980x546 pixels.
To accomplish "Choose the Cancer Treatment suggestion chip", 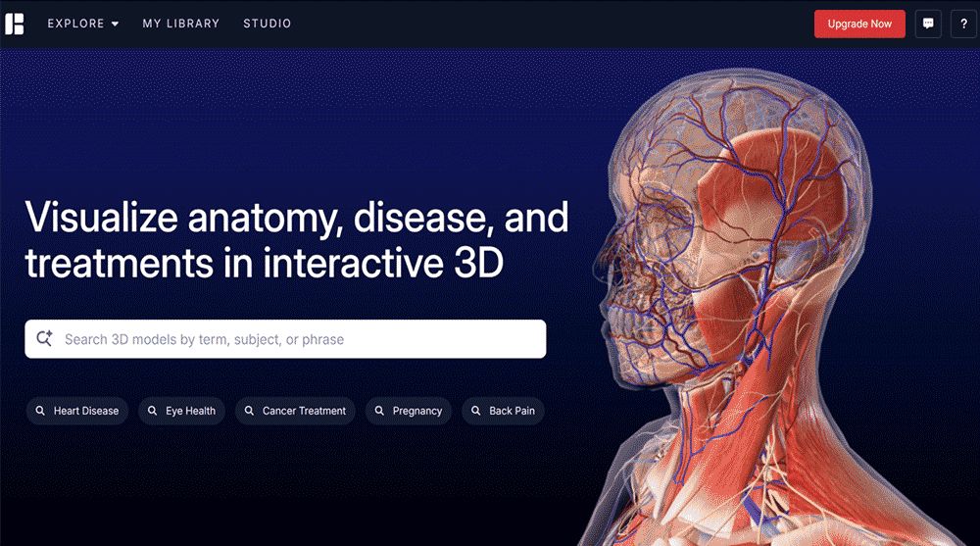I will (295, 411).
